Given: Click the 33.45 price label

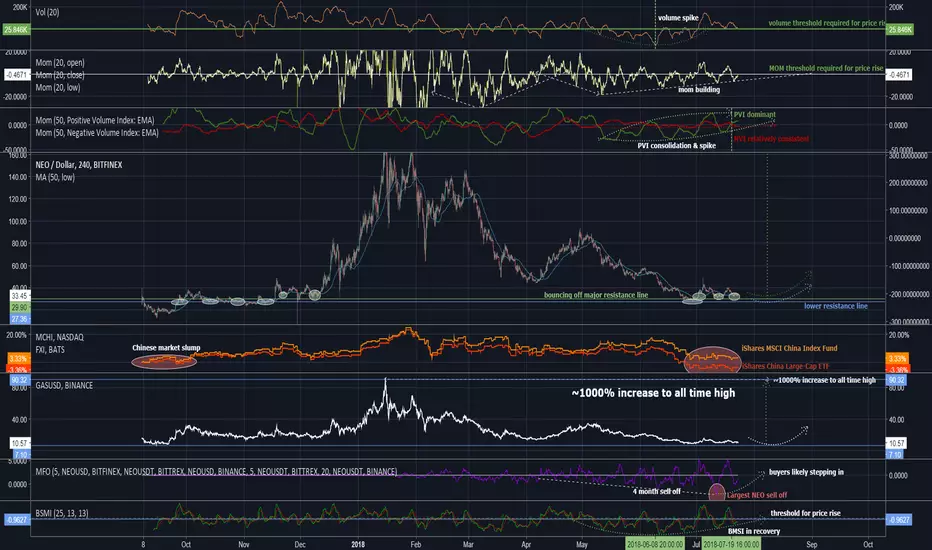Looking at the screenshot, I should (19, 296).
